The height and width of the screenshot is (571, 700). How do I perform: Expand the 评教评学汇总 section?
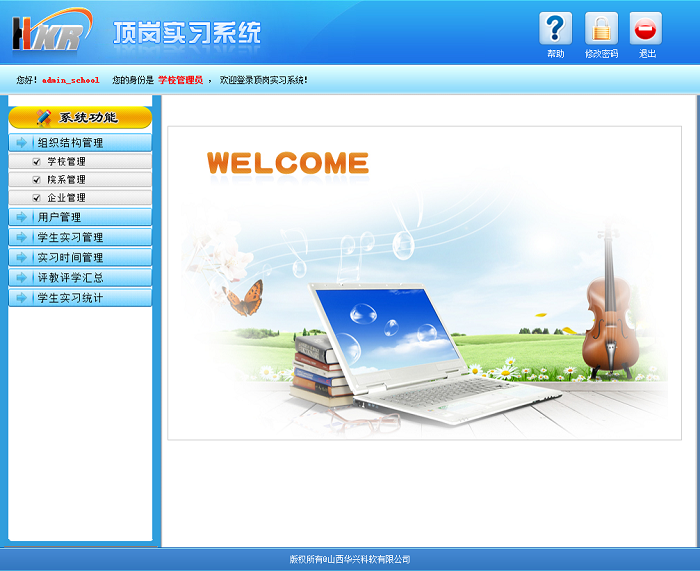point(70,278)
